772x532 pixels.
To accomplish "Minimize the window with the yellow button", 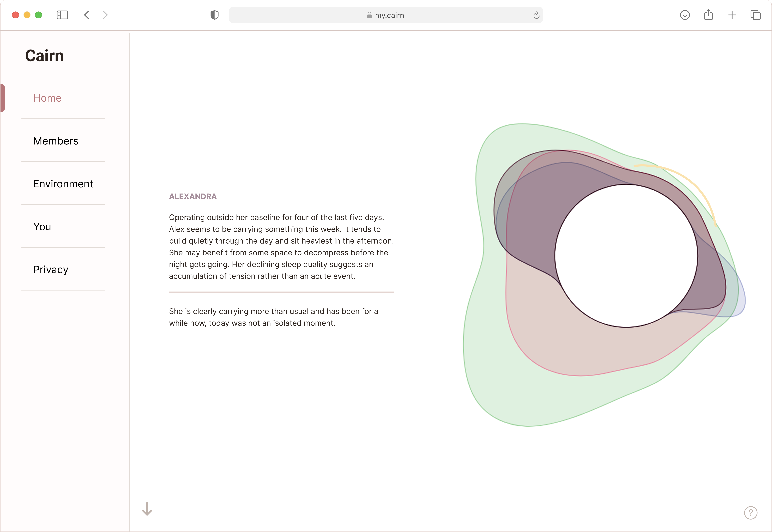I will click(x=27, y=15).
